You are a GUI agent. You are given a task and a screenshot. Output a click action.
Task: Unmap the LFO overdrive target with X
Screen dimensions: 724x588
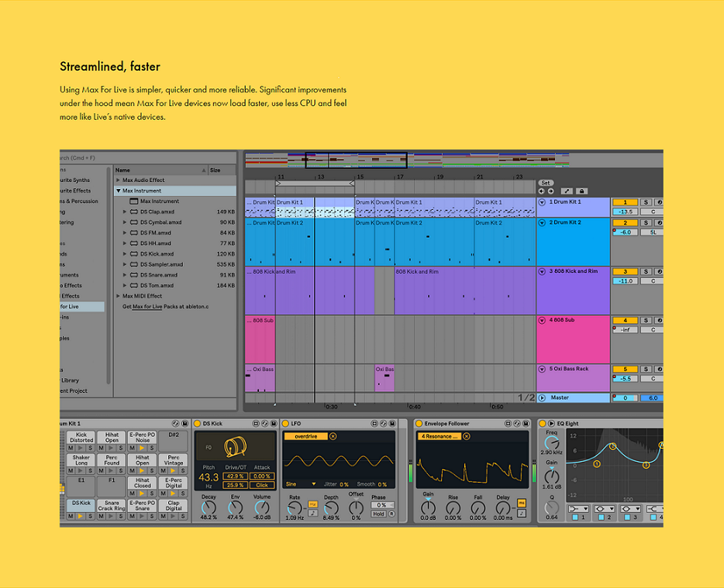(x=333, y=436)
